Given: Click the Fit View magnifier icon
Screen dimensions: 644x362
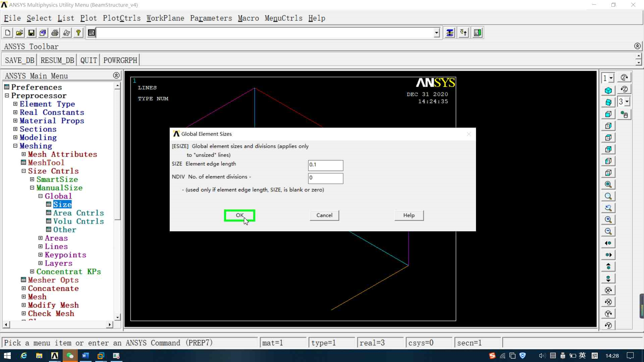Looking at the screenshot, I should 608,184.
